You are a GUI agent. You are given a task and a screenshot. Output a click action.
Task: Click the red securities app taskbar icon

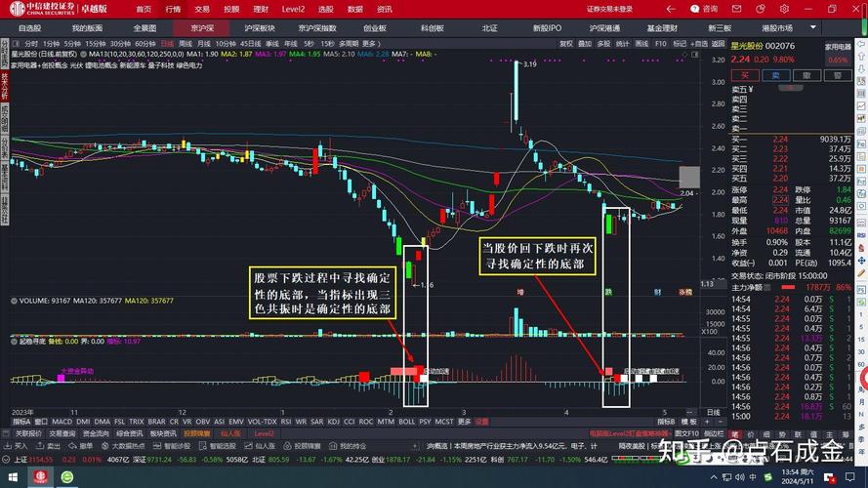(x=40, y=477)
